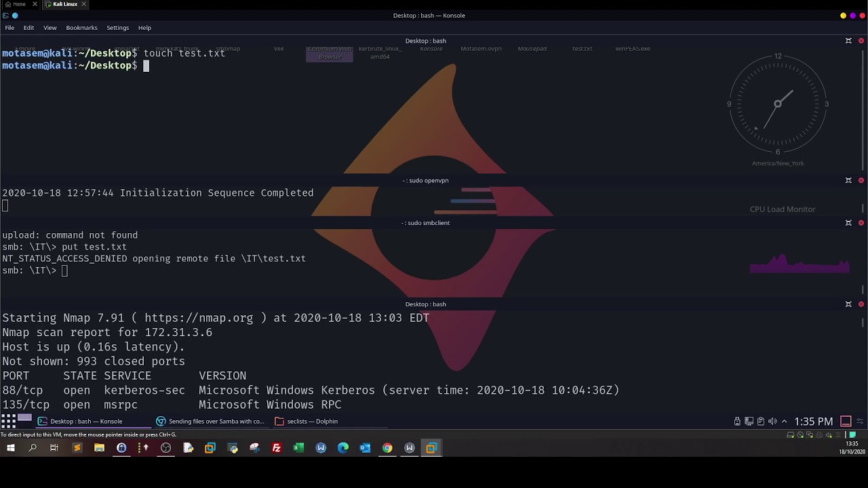Open FileZilla from the taskbar

point(276,447)
